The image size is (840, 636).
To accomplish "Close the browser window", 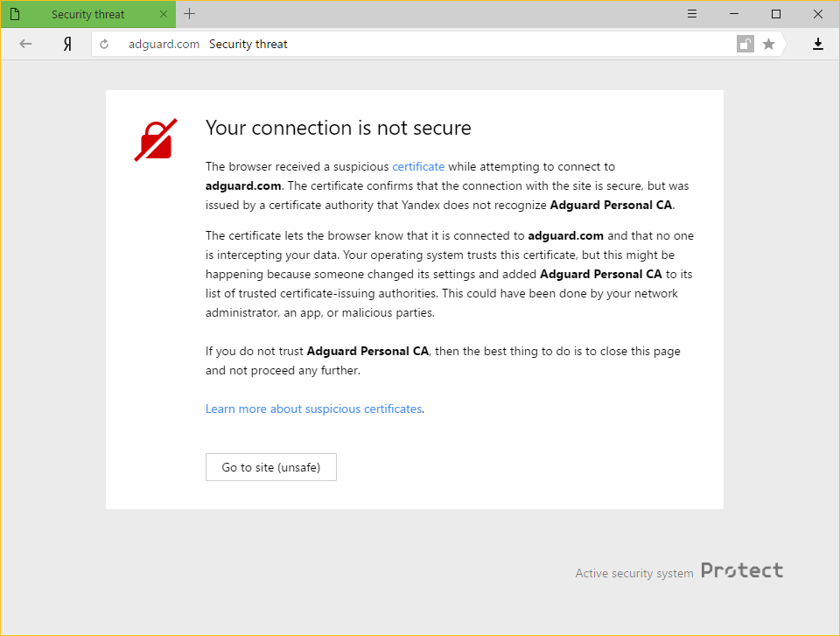I will click(x=817, y=14).
